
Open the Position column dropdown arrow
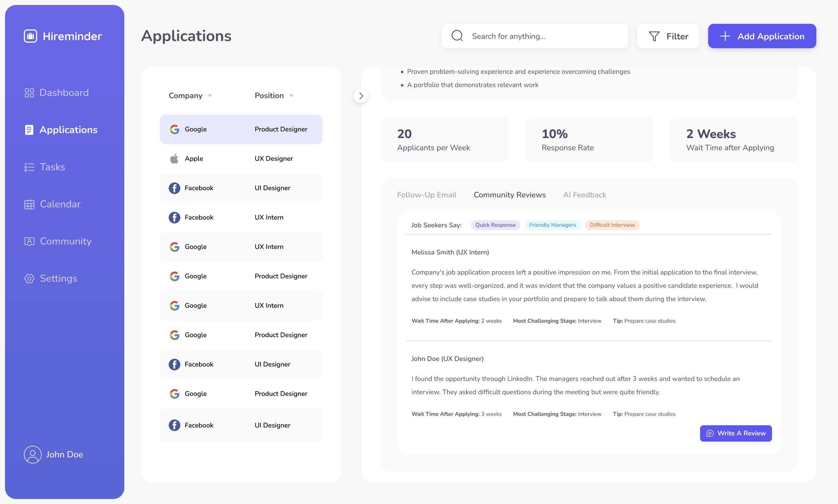291,96
